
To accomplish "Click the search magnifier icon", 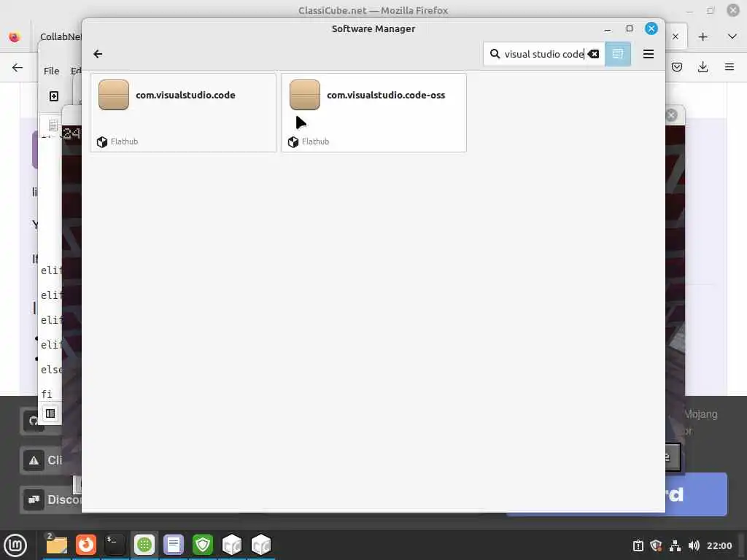I will point(495,54).
